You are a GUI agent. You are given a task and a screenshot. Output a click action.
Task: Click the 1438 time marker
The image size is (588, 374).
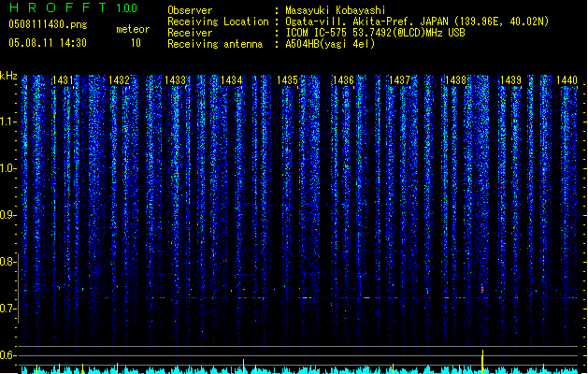455,80
